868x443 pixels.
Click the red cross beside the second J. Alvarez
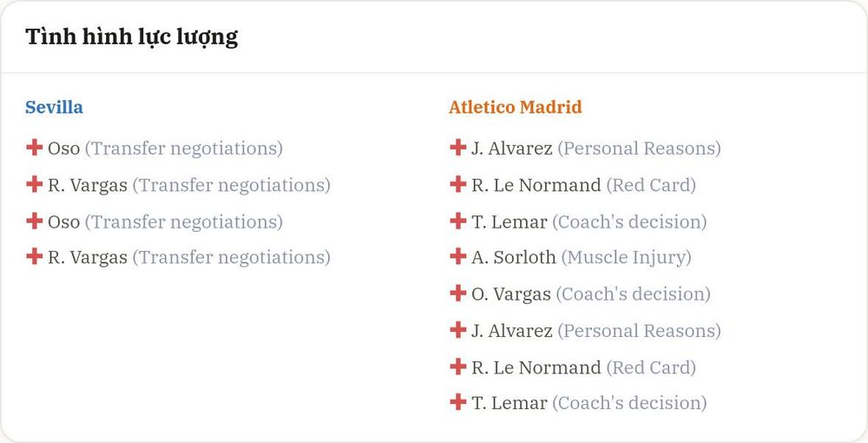[x=457, y=329]
